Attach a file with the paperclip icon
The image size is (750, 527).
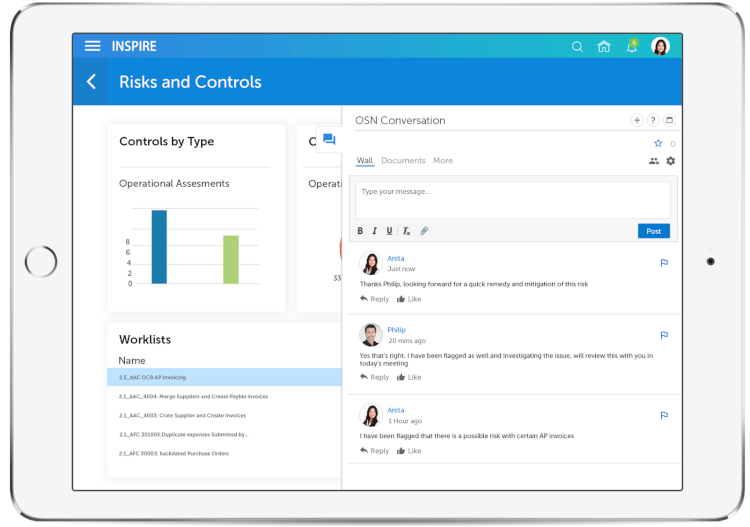(424, 231)
